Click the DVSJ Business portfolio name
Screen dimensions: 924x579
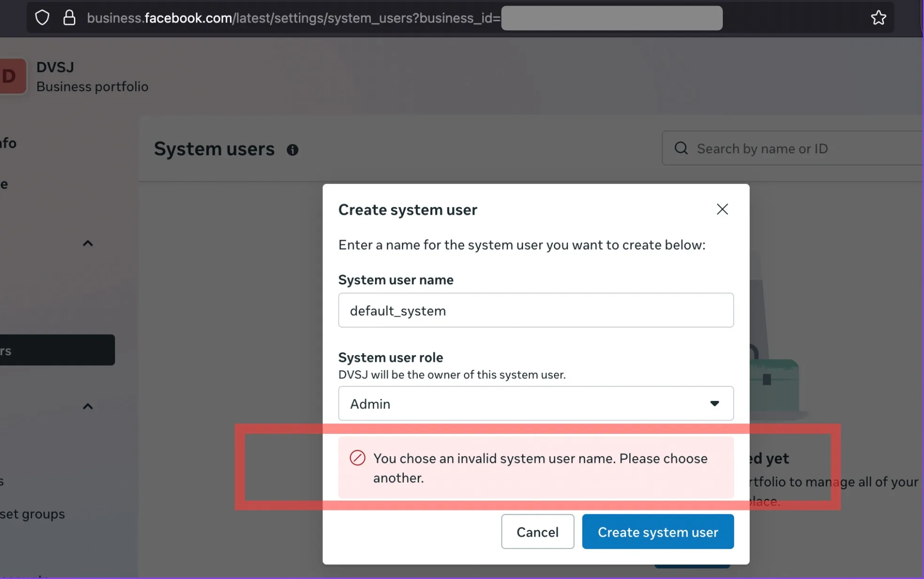coord(92,77)
